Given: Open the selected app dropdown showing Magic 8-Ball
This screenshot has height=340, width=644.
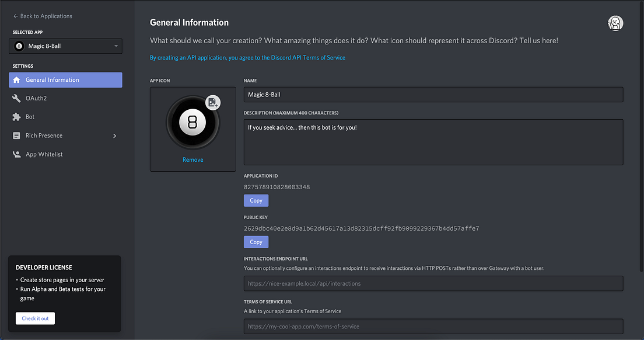Looking at the screenshot, I should point(65,46).
